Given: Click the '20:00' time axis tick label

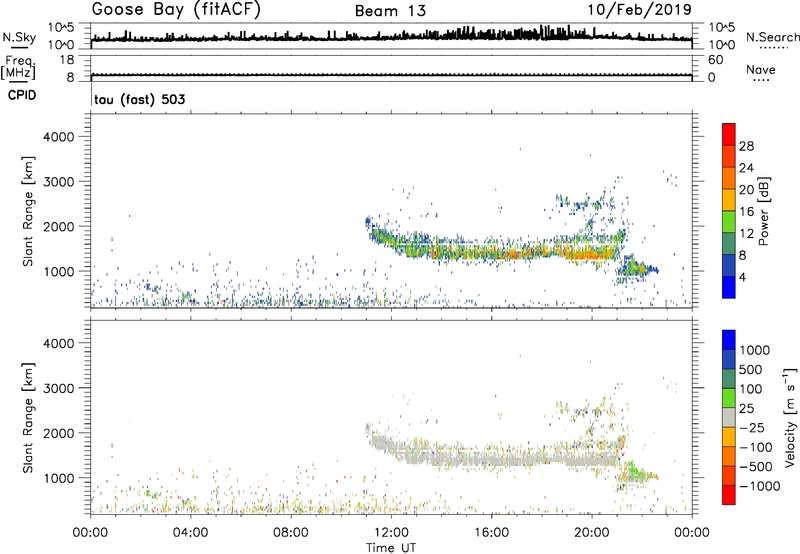Looking at the screenshot, I should [x=592, y=533].
